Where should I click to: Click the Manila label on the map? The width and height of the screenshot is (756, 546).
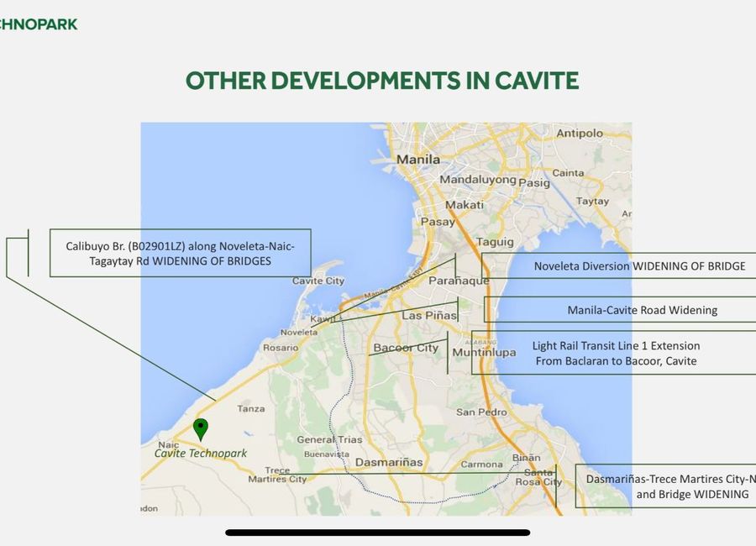click(418, 159)
